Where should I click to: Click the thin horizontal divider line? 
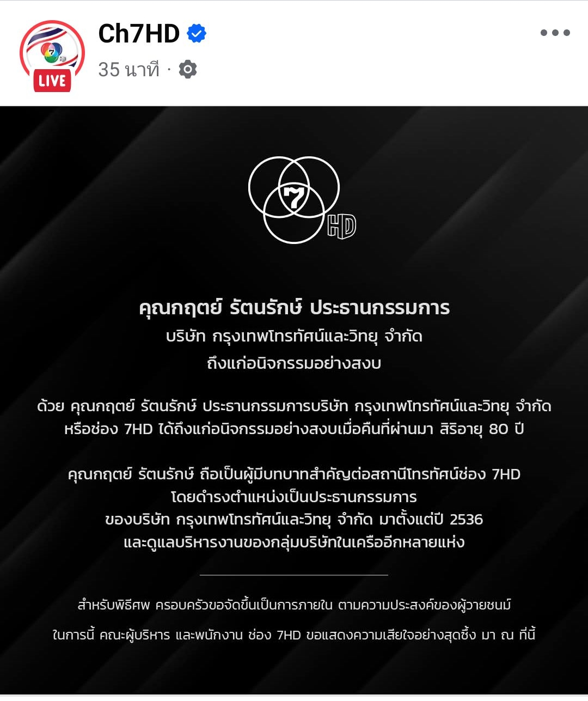click(x=294, y=575)
